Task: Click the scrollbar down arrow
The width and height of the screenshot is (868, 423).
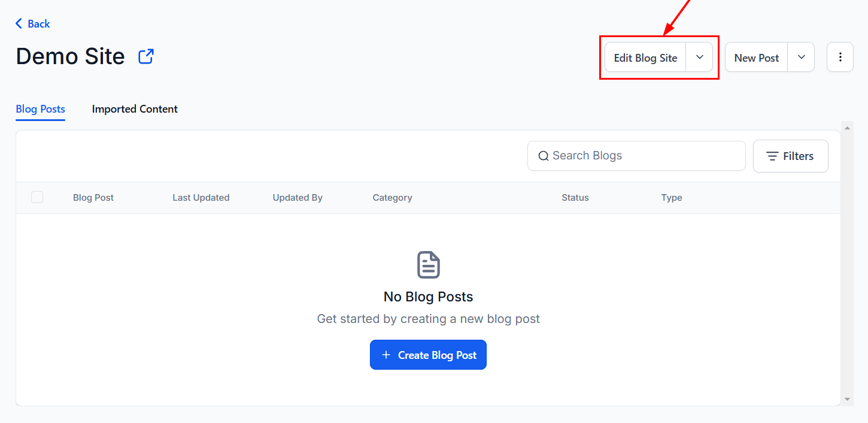Action: point(847,399)
